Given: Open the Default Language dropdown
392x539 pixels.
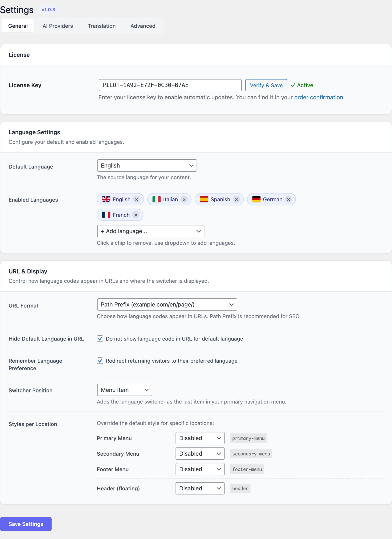Looking at the screenshot, I should 147,165.
